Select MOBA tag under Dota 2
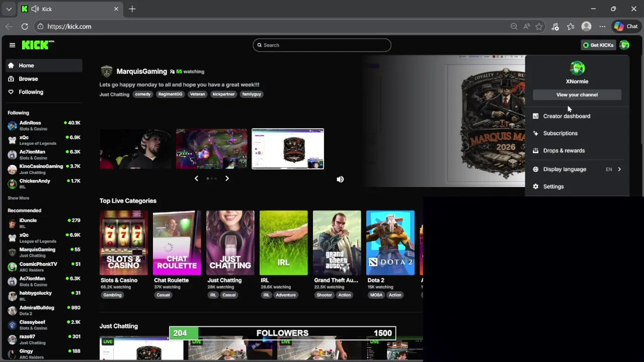644x362 pixels. tap(376, 295)
